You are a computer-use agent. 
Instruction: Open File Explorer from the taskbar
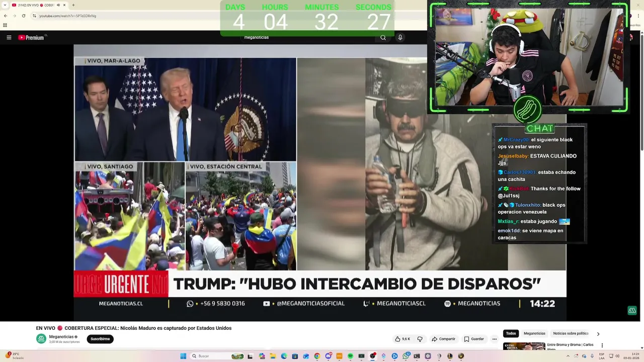click(273, 356)
